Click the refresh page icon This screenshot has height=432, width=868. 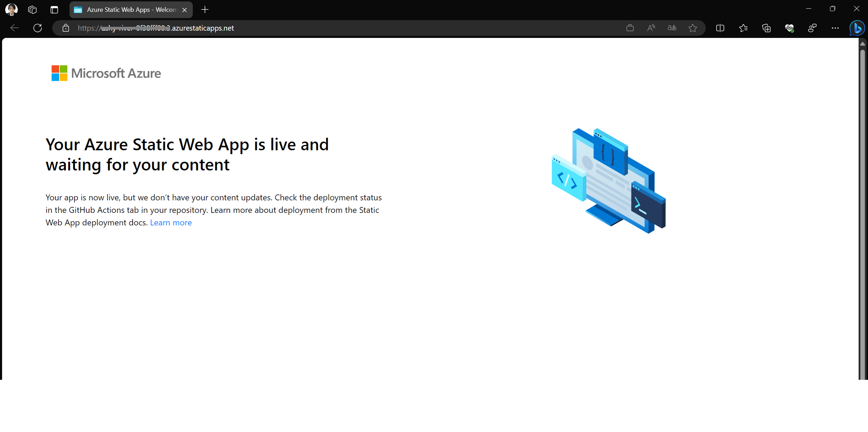pyautogui.click(x=38, y=28)
